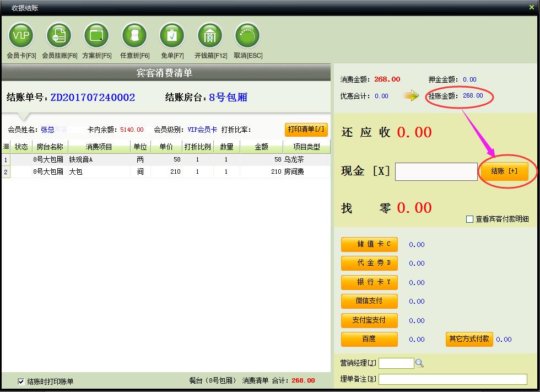
Task: Click the 会员挂账[F8] icon
Action: (59, 36)
